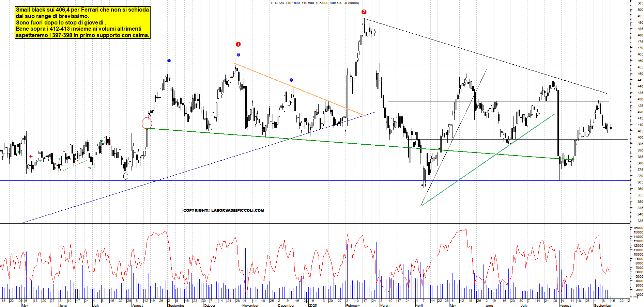Screen dimensions: 644x307
Task: Select the red wave marker 2 at the February peak
Action: click(364, 12)
